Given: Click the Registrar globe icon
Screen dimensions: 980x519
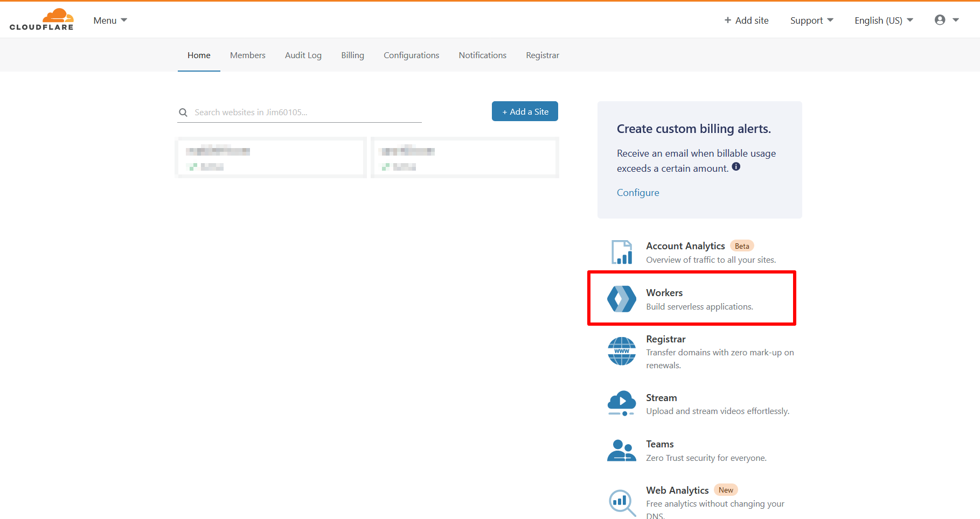Looking at the screenshot, I should pos(622,351).
